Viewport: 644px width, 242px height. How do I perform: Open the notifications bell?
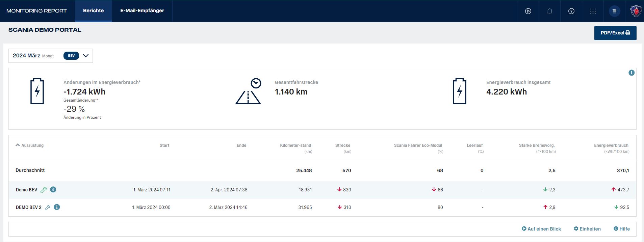[550, 11]
